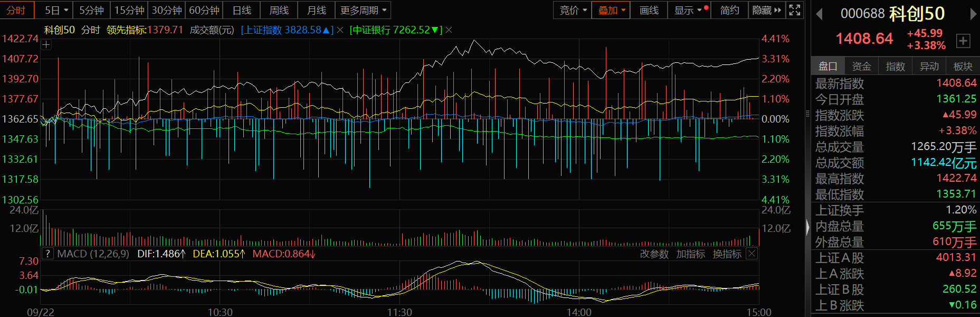The height and width of the screenshot is (317, 980).
Task: Click the 内盘总量 655万手 row
Action: pyautogui.click(x=896, y=226)
